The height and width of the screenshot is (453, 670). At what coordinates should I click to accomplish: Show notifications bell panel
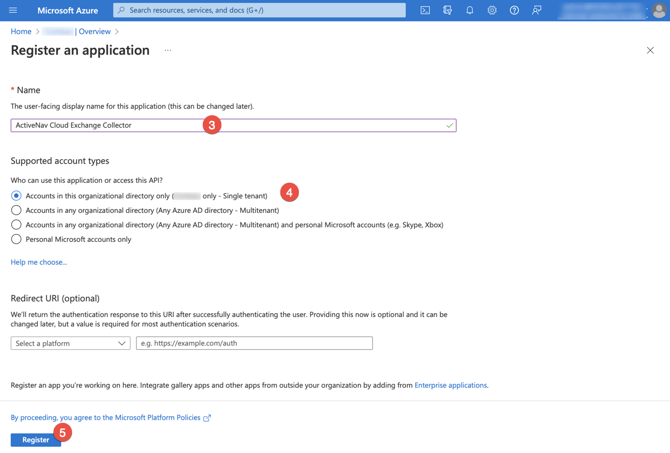(x=470, y=10)
